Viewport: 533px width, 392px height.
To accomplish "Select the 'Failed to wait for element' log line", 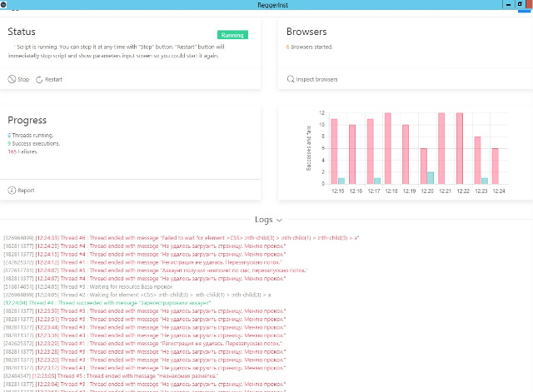I will click(x=149, y=236).
